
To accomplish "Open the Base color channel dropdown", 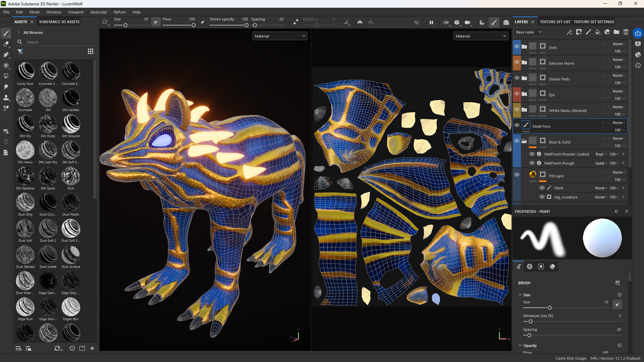I will coord(529,32).
